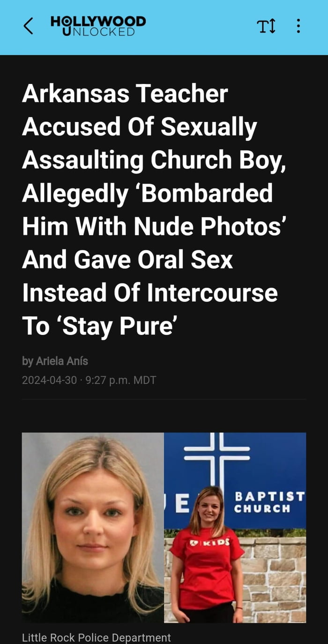The image size is (328, 644).
Task: Tap the BAPTIST CHURCH sign text in photo
Action: click(269, 502)
